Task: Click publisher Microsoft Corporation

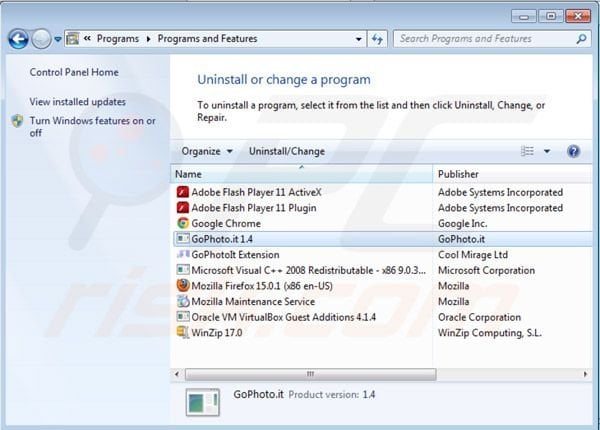Action: pyautogui.click(x=486, y=270)
